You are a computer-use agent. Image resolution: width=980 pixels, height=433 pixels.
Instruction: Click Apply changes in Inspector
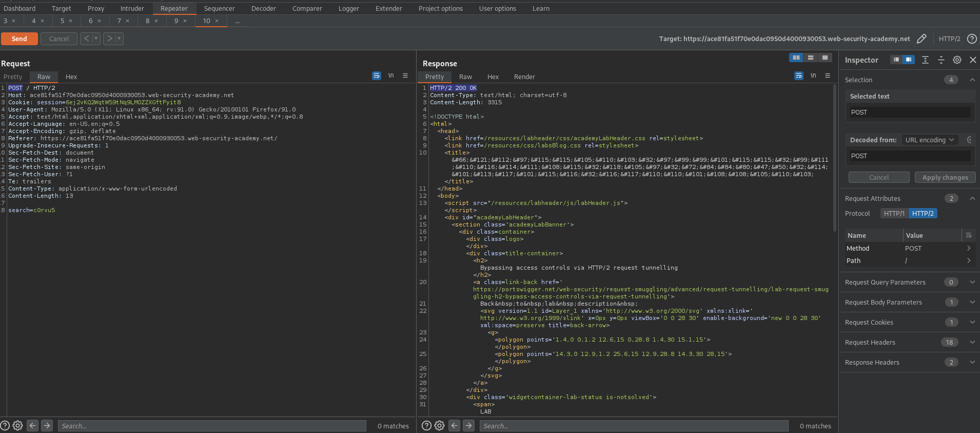pos(945,177)
